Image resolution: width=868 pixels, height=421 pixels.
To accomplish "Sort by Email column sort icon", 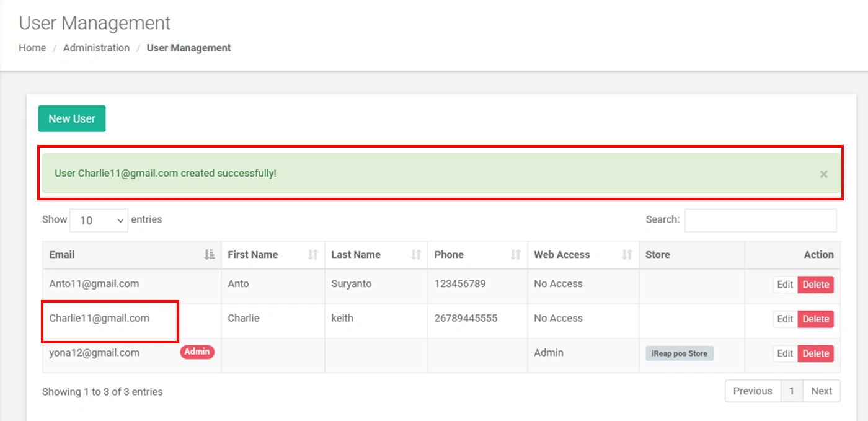I will click(x=210, y=254).
